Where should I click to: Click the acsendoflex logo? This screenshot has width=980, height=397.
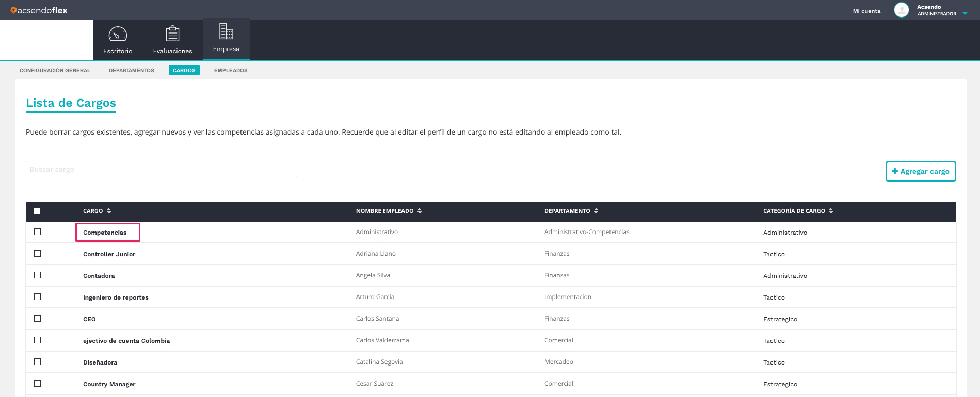(39, 10)
